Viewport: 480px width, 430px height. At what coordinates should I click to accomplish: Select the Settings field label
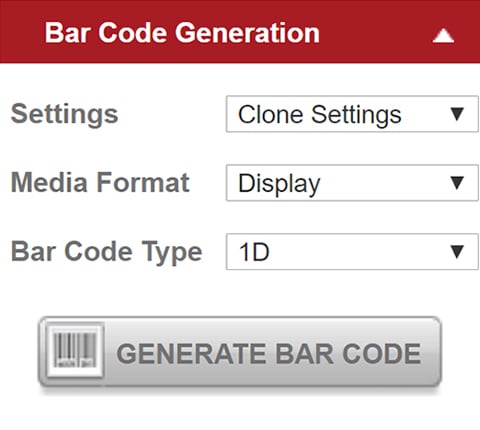tap(65, 114)
